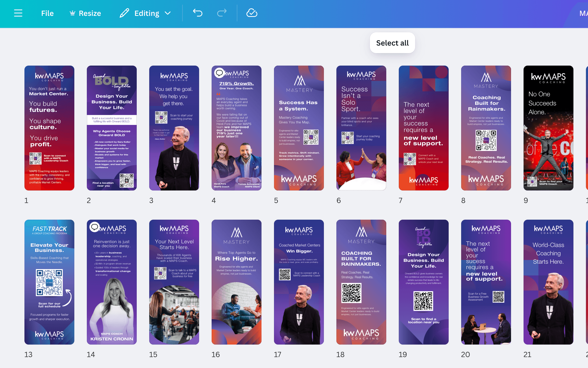Screen dimensions: 588x368
Task: Click the cloud save status icon
Action: 252,13
